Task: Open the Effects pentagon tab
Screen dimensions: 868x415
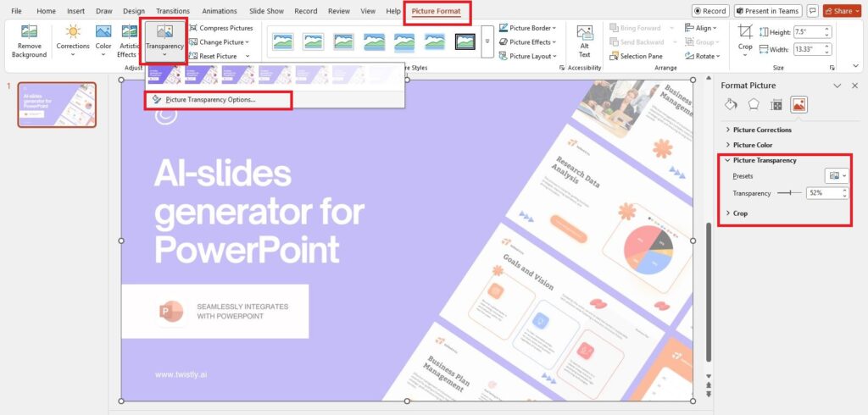Action: [x=754, y=104]
